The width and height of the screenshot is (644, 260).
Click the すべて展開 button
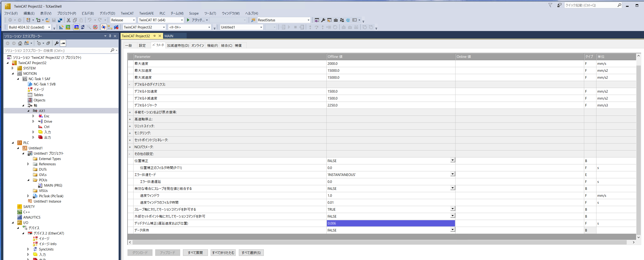point(195,253)
